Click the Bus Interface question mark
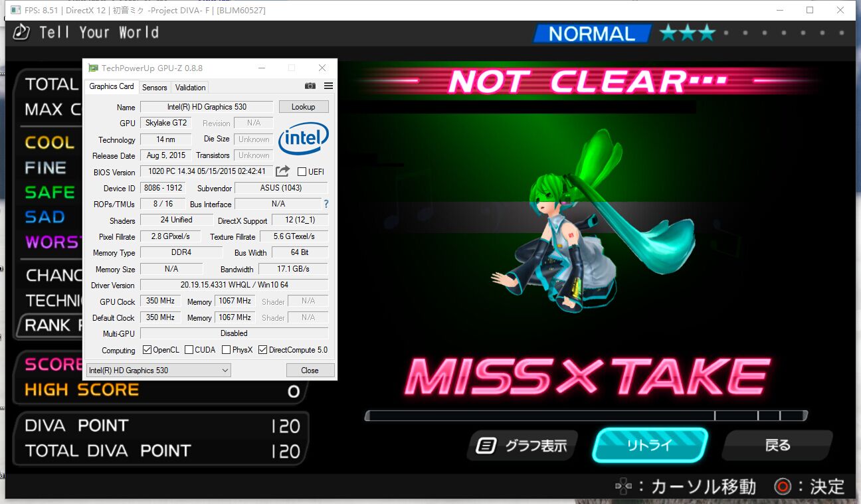The height and width of the screenshot is (504, 861). point(326,204)
